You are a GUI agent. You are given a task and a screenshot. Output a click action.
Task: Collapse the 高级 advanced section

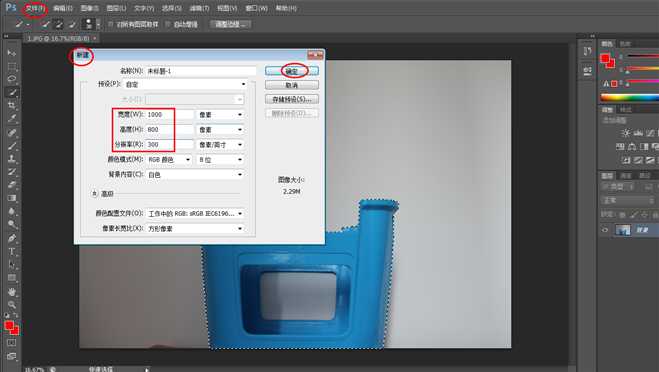(95, 193)
